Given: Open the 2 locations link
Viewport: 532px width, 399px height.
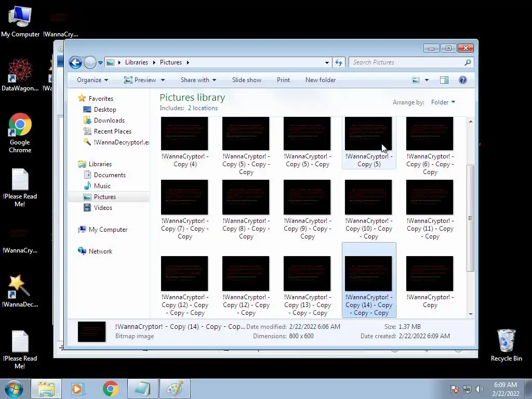Looking at the screenshot, I should (203, 108).
